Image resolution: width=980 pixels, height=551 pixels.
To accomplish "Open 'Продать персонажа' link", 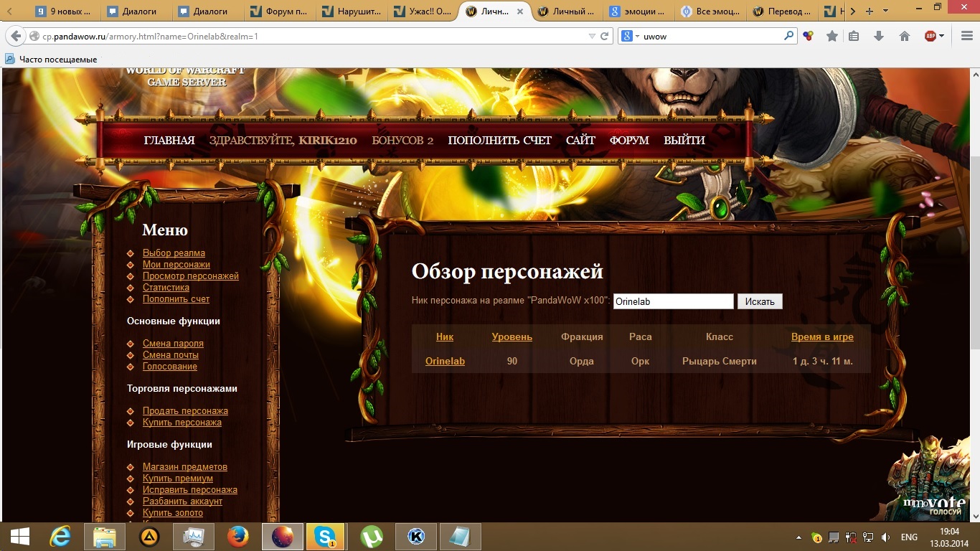I will click(x=185, y=411).
